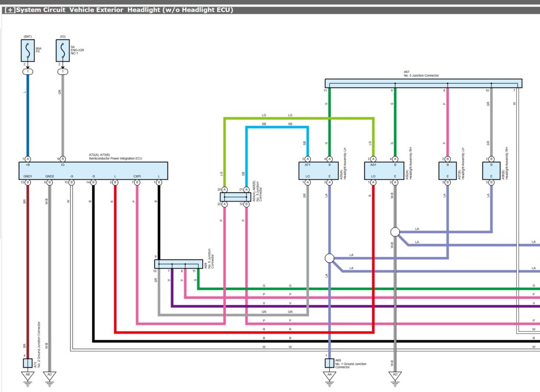The width and height of the screenshot is (540, 392).
Task: Click the splice point on the W-B wire
Action: pos(395,232)
